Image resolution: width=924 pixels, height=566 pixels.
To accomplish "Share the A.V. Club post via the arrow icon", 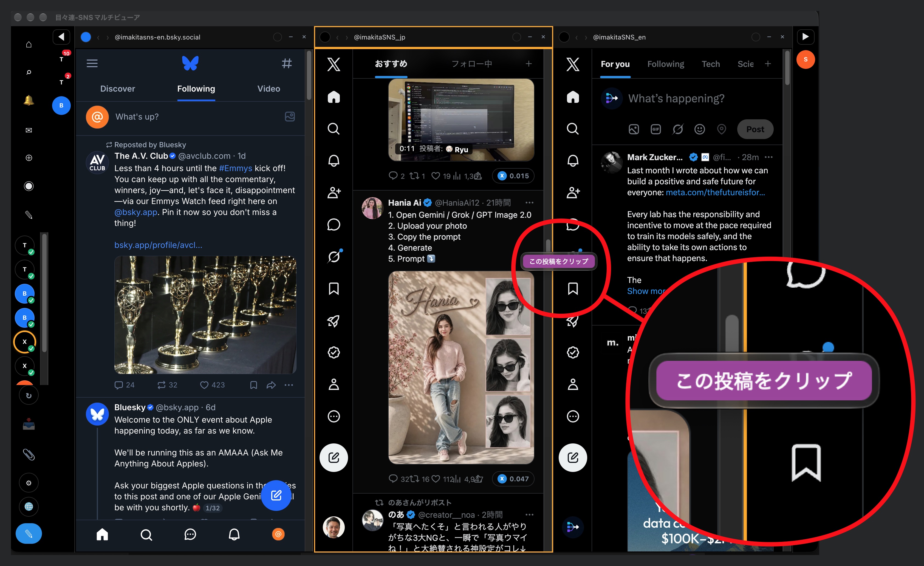I will (x=271, y=385).
